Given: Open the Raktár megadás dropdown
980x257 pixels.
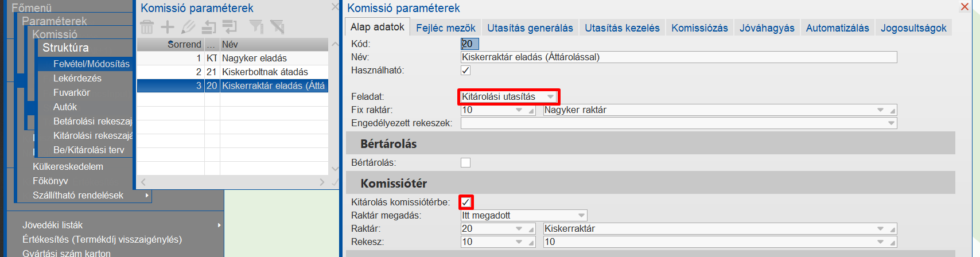Looking at the screenshot, I should coord(581,216).
